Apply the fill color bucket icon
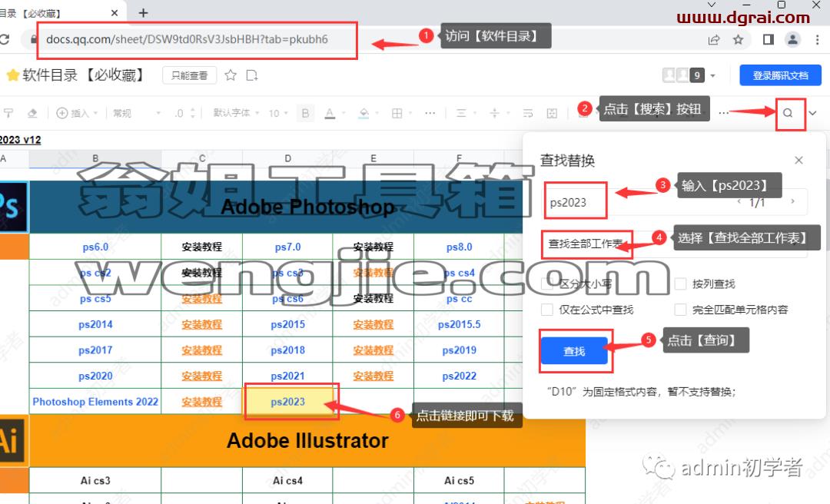Image resolution: width=830 pixels, height=504 pixels. [x=364, y=113]
